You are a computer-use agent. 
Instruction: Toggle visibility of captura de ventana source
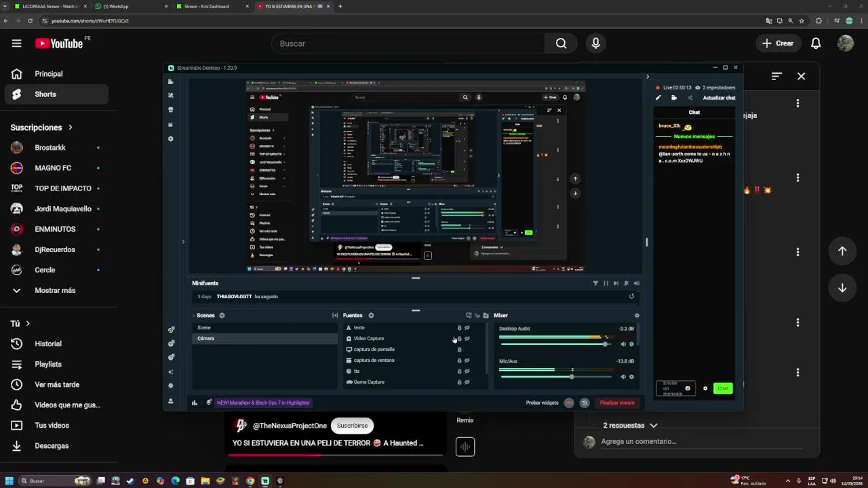click(467, 361)
